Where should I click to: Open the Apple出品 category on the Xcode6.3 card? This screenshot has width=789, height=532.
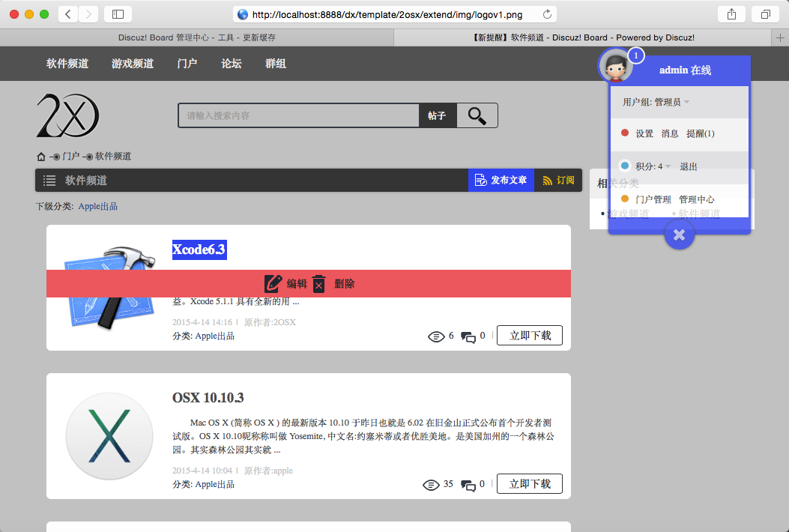pyautogui.click(x=215, y=336)
